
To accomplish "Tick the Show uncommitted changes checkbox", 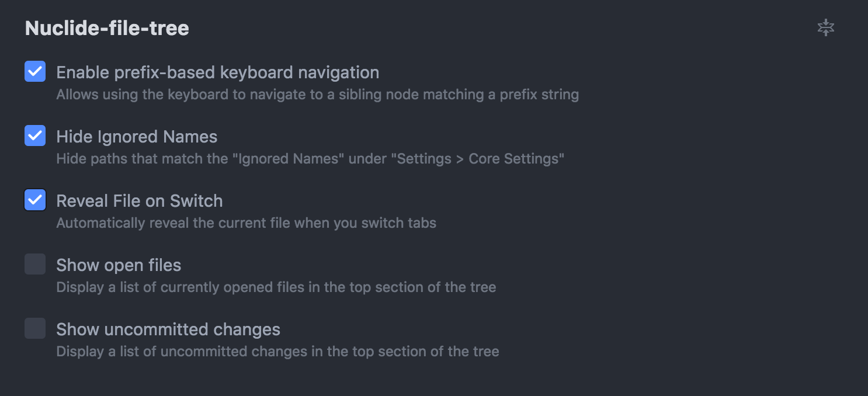I will [x=35, y=328].
